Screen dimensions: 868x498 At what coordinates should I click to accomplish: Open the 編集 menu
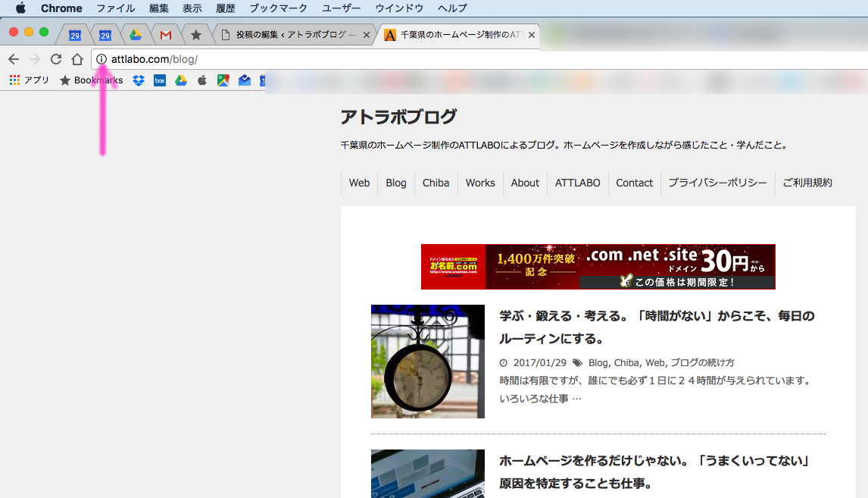pos(159,8)
